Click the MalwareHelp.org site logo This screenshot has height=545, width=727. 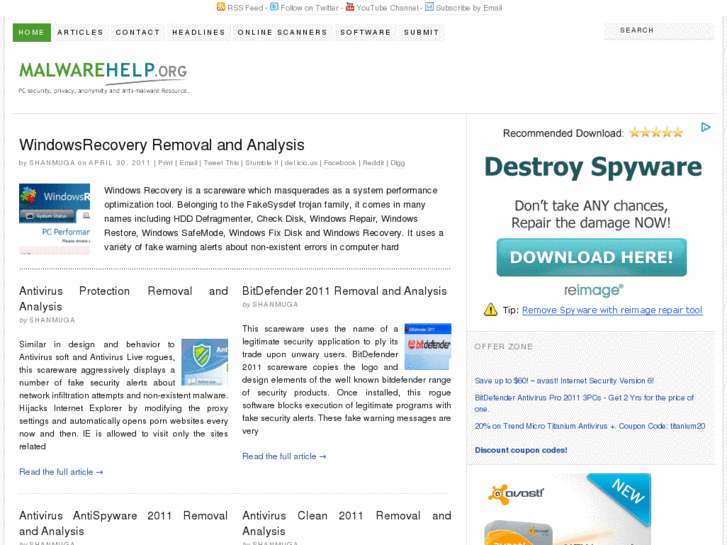click(x=103, y=77)
